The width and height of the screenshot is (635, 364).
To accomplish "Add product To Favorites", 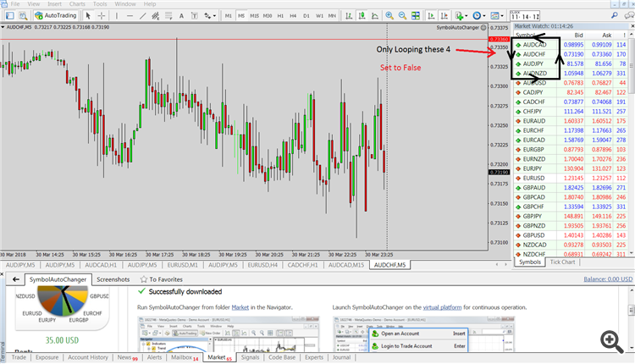I will click(x=161, y=279).
